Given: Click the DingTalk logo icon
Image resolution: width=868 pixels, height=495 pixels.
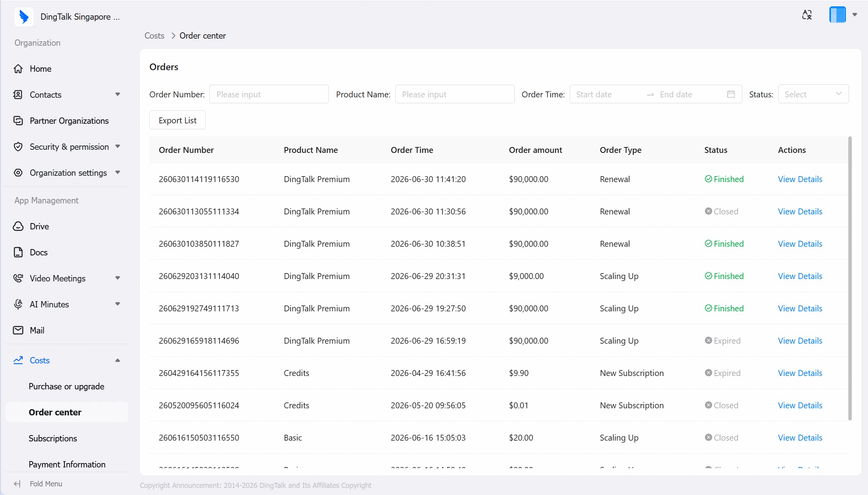Looking at the screenshot, I should [24, 17].
